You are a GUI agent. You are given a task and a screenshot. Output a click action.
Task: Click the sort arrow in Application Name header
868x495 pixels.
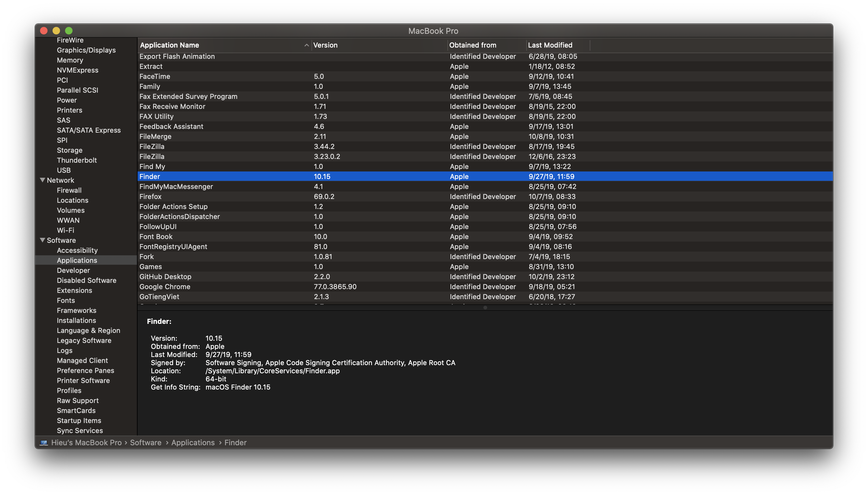[x=306, y=45]
